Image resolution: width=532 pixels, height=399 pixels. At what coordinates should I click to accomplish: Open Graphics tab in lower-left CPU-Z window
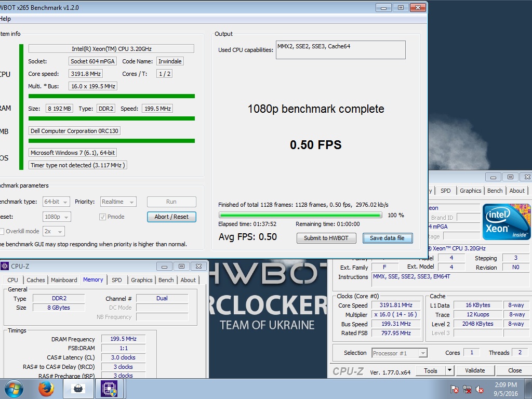141,280
